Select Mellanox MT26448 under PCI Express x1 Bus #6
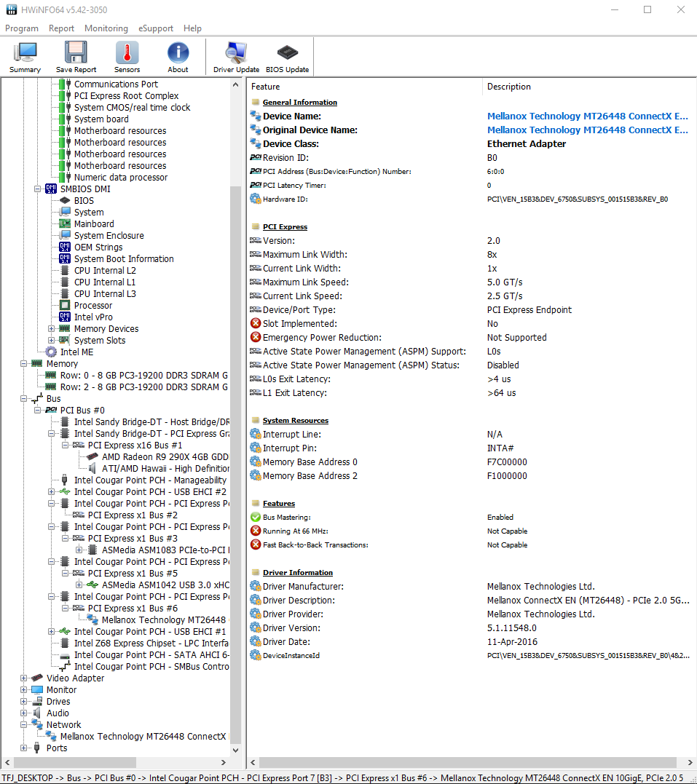 pyautogui.click(x=164, y=620)
